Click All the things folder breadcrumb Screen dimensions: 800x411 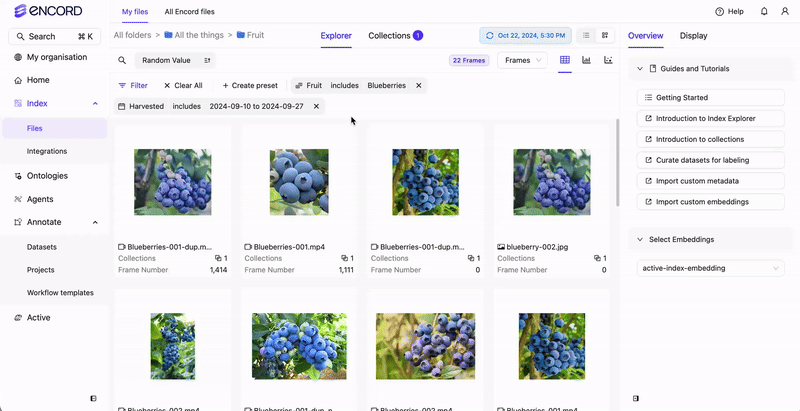click(x=194, y=35)
